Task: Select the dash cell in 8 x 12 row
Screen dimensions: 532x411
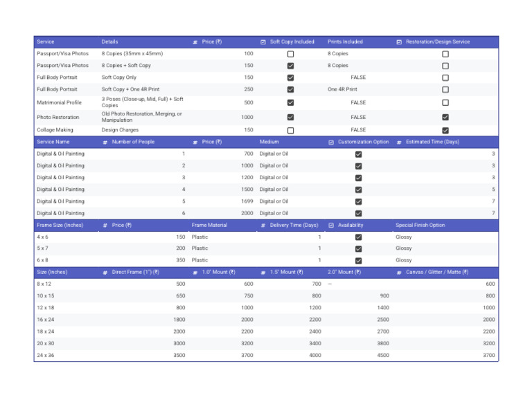Action: 359,284
